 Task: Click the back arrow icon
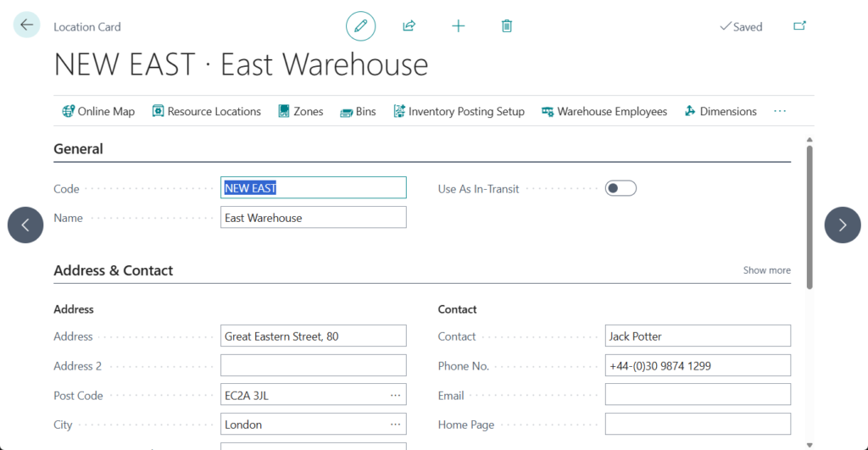pos(26,25)
